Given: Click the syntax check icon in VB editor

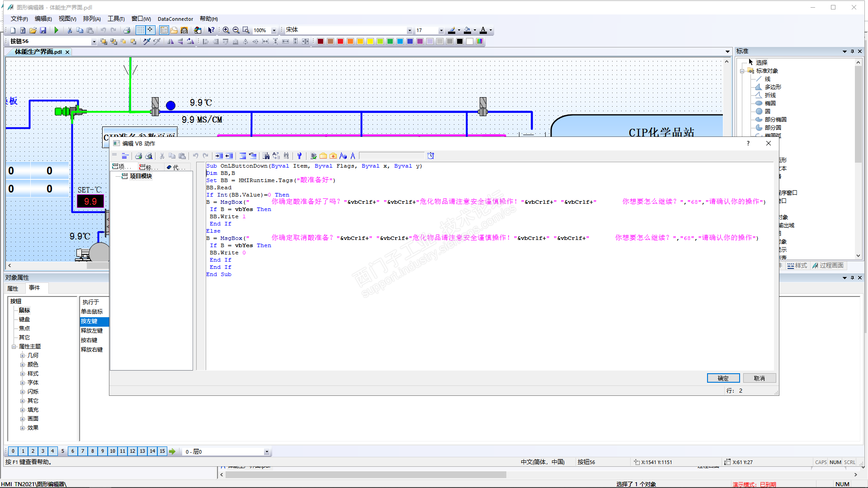Looking at the screenshot, I should click(313, 156).
